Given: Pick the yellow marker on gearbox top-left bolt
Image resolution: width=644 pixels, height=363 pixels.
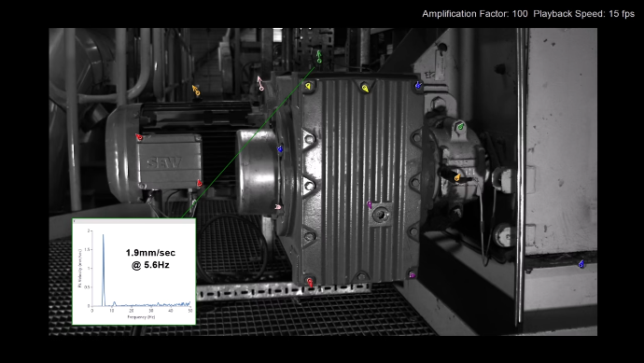Looking at the screenshot, I should (x=308, y=86).
